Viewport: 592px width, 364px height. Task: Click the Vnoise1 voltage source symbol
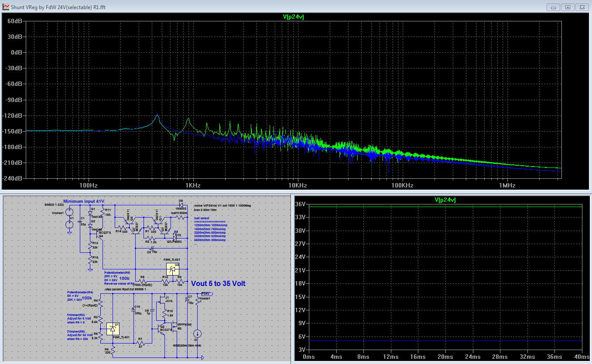coord(69,212)
